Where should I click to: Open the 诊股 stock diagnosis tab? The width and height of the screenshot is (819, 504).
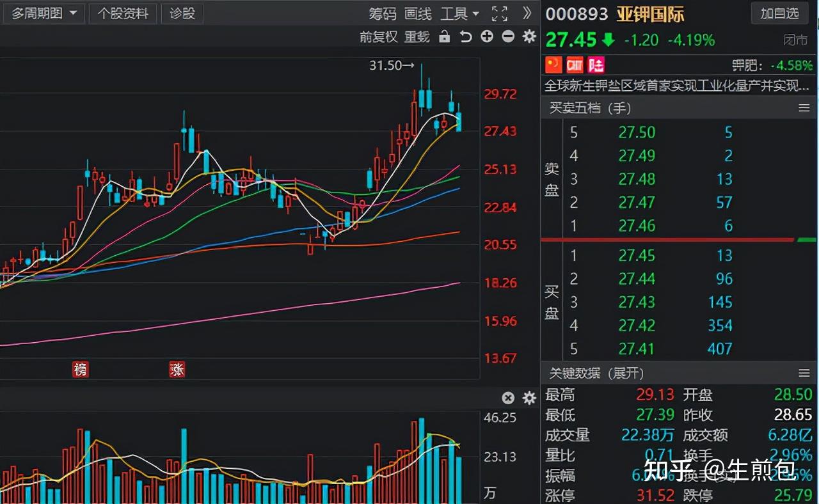point(182,13)
